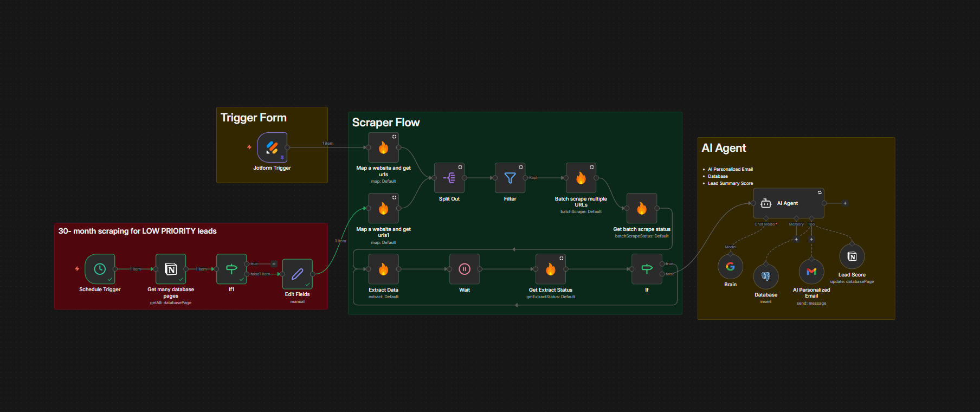Click plus button on AI Agent output
980x412 pixels.
coord(844,203)
